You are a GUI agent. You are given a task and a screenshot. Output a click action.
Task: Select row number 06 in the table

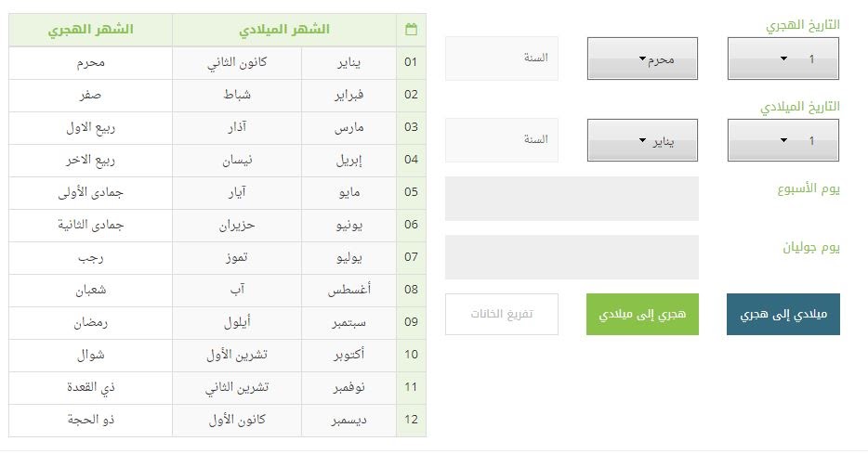(411, 225)
